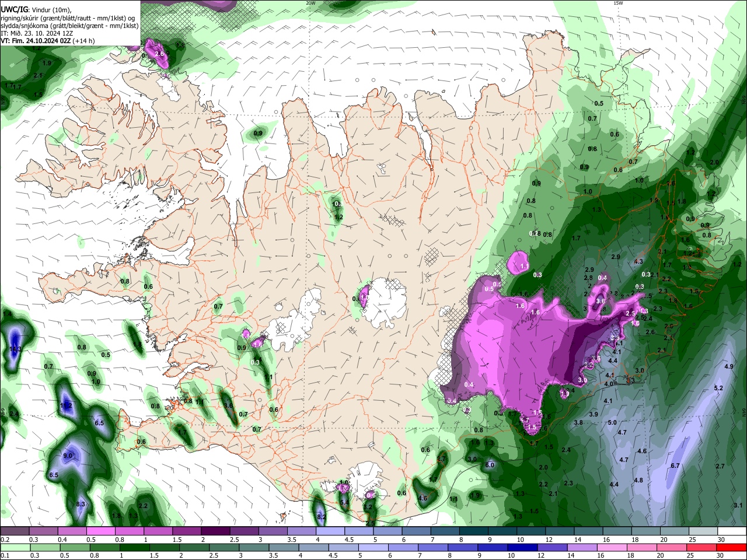Viewport: 747px width, 560px height.
Task: Click the bold "UWC/IG" title text
Action: click(x=14, y=9)
